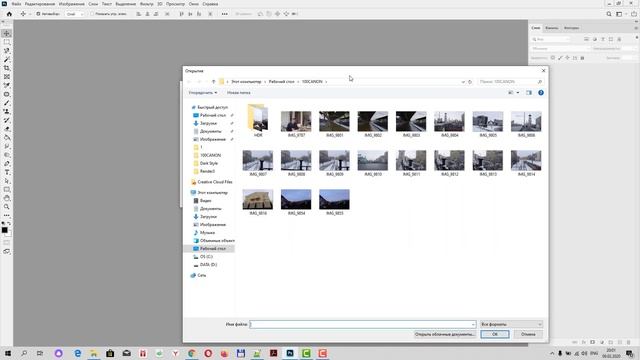Click This PC segment in address breadcrumb
Viewport: 640px width, 360px height.
(x=246, y=82)
